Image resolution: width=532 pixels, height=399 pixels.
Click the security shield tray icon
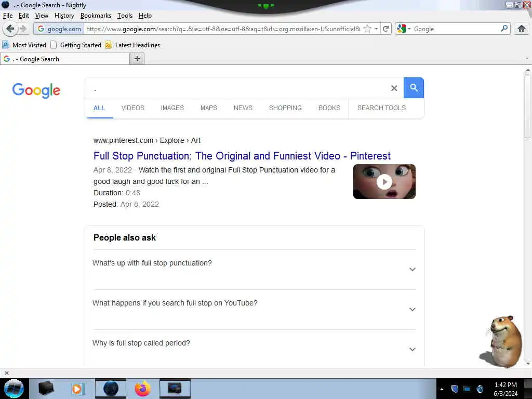(455, 389)
